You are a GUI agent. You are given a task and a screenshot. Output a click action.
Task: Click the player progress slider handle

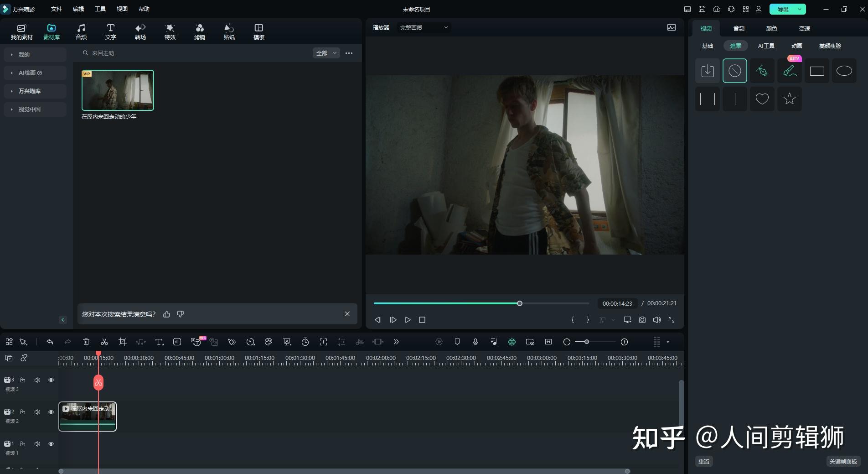pyautogui.click(x=520, y=303)
